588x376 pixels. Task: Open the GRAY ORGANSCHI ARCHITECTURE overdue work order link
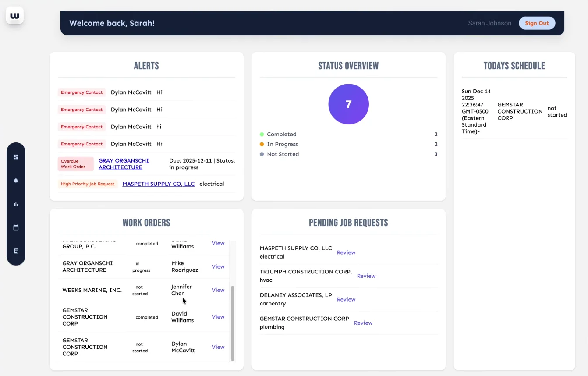pyautogui.click(x=124, y=164)
